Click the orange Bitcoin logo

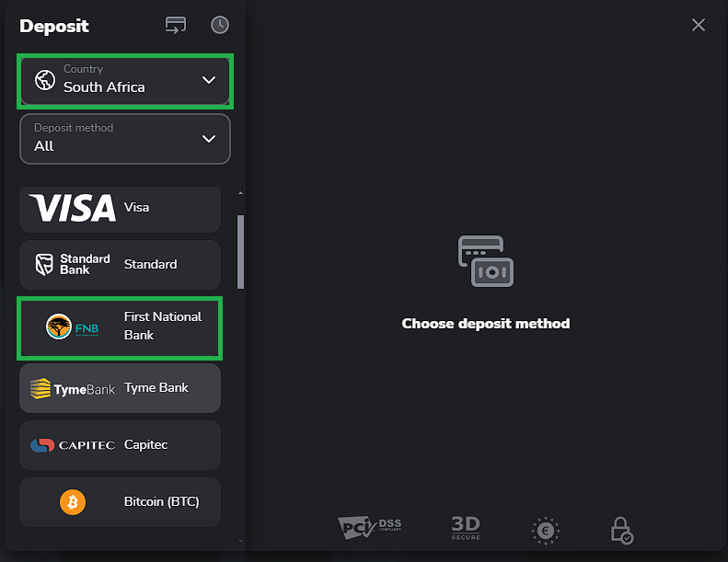(73, 502)
